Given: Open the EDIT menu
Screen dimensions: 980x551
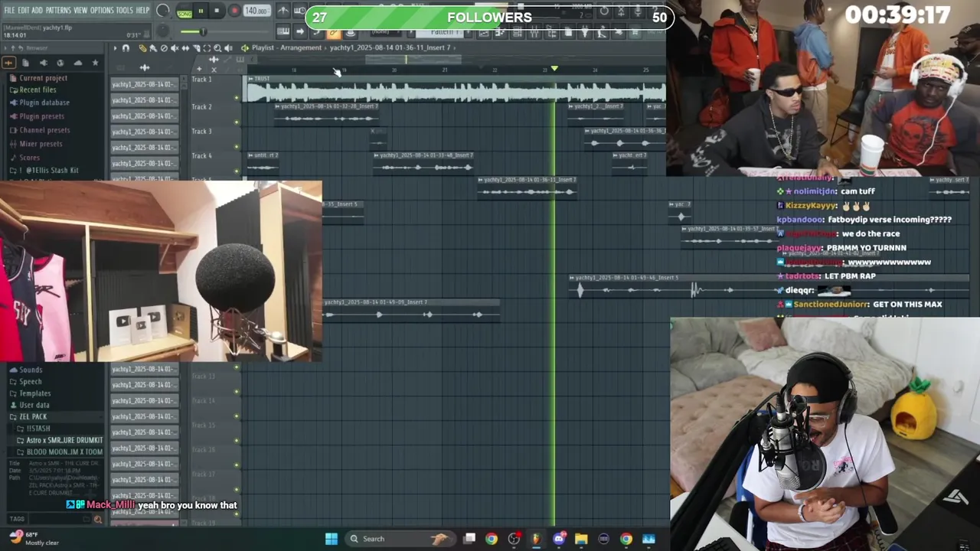Looking at the screenshot, I should click(24, 10).
